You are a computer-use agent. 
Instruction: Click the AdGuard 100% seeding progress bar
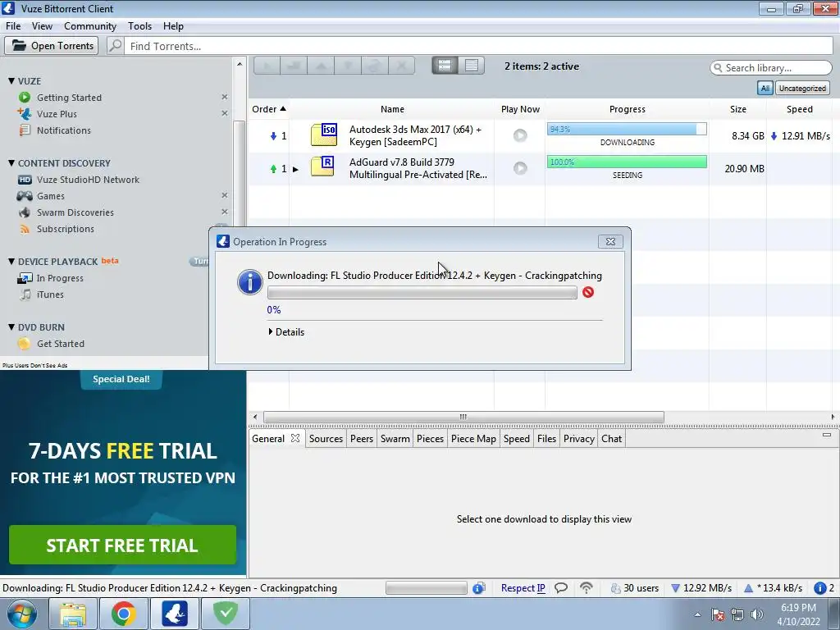(x=627, y=162)
